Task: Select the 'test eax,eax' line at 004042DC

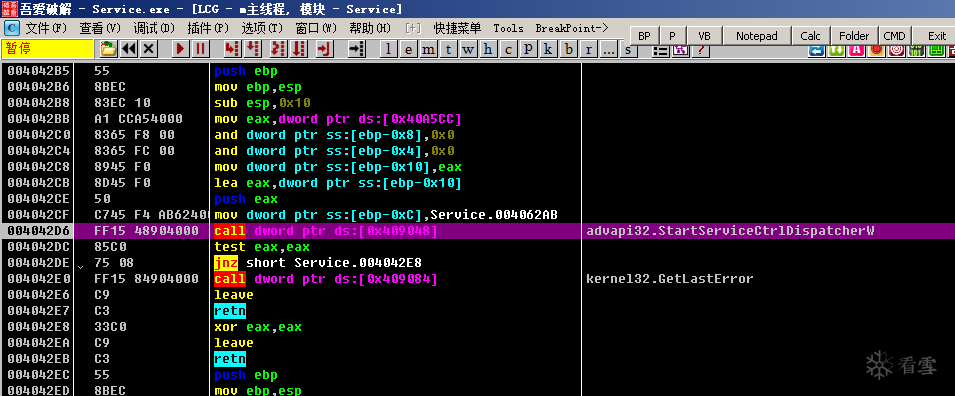Action: (x=478, y=247)
